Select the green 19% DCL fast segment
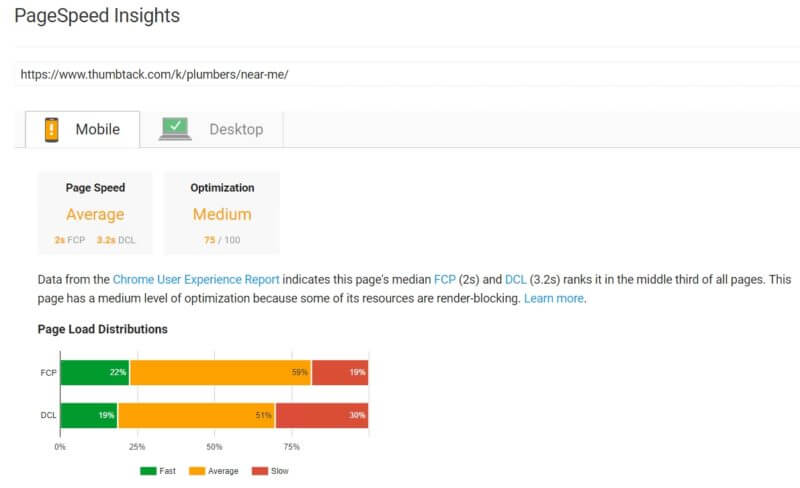Screen dimensions: 800x488 89,416
